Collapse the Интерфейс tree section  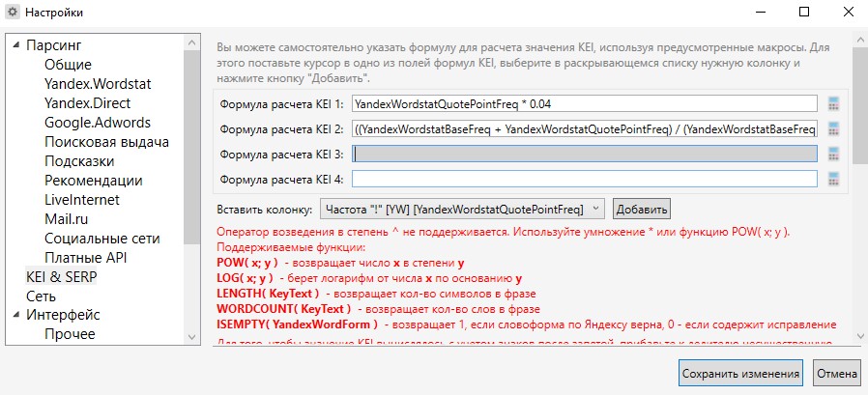(x=15, y=316)
